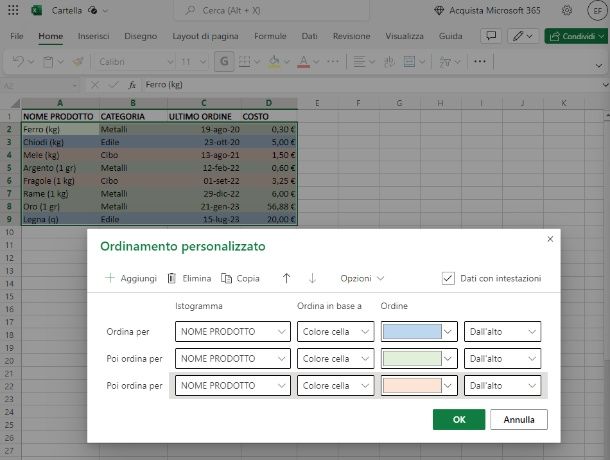Open third row Dall'alto order dropdown

coord(502,386)
